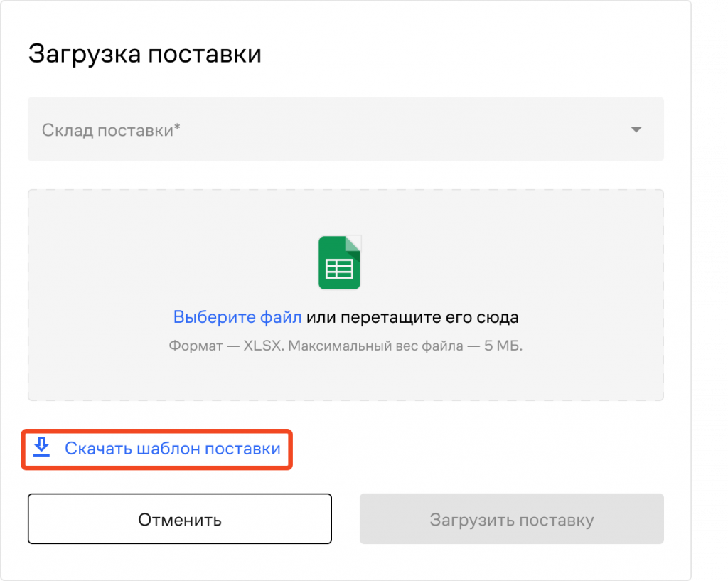
Task: Open the Склад поставки dropdown
Action: pyautogui.click(x=346, y=129)
